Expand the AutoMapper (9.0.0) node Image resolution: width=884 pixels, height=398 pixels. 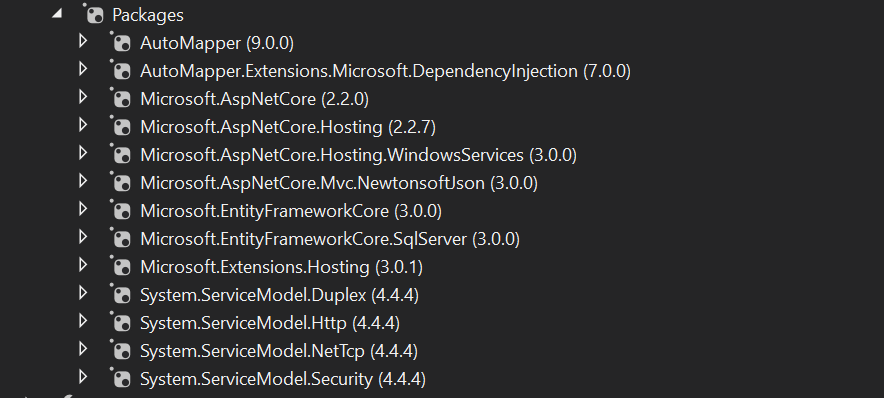pyautogui.click(x=83, y=41)
